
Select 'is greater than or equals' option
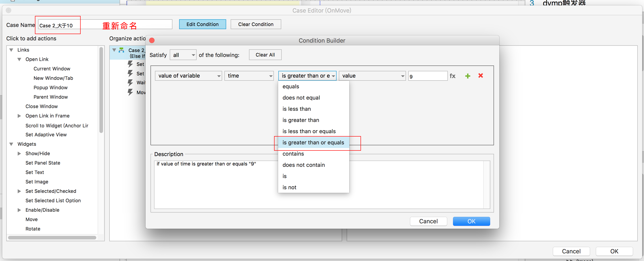coord(313,143)
